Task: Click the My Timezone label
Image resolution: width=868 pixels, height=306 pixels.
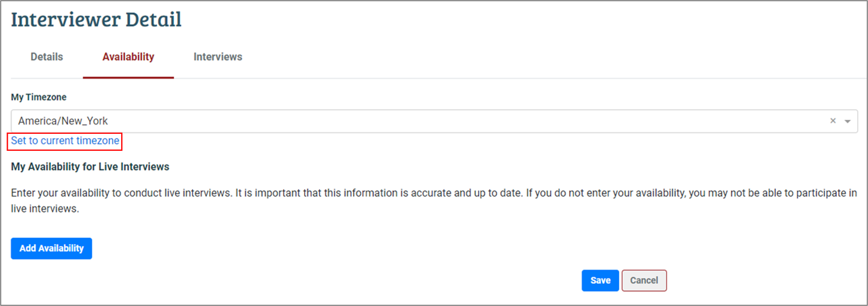Action: coord(39,97)
